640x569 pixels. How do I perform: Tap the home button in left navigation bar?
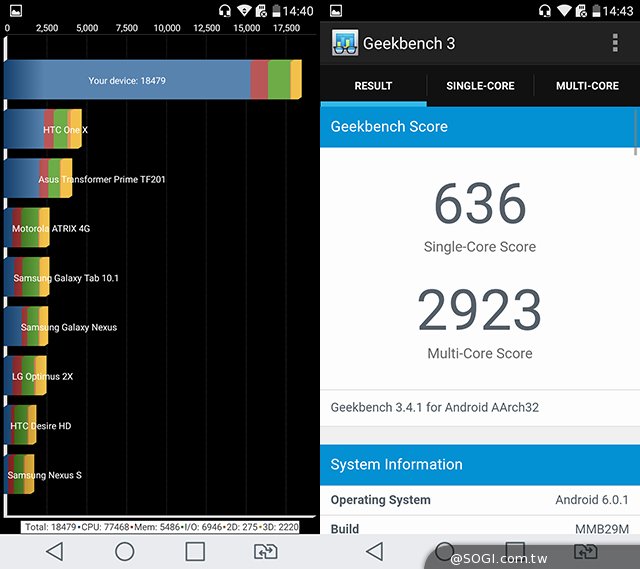pos(124,551)
